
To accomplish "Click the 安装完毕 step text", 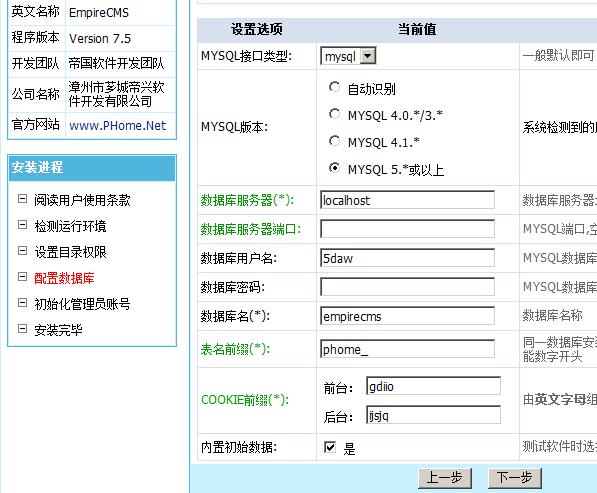I will 58,330.
